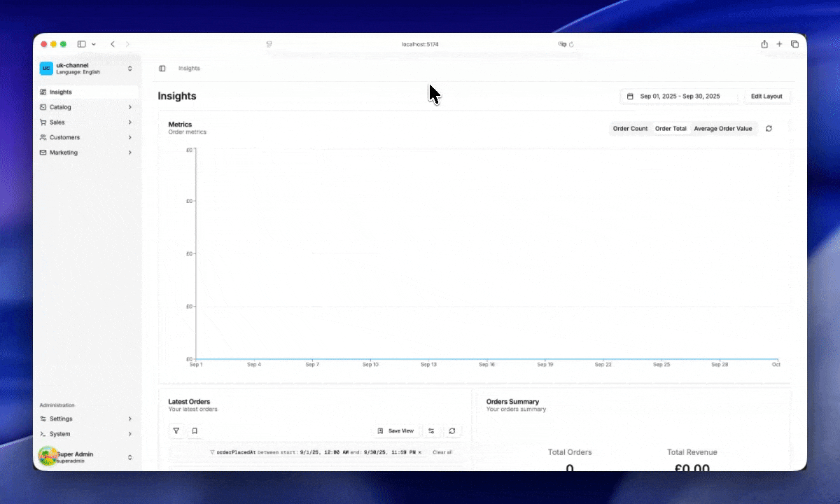Expand the Sales sidebar item

[x=86, y=122]
